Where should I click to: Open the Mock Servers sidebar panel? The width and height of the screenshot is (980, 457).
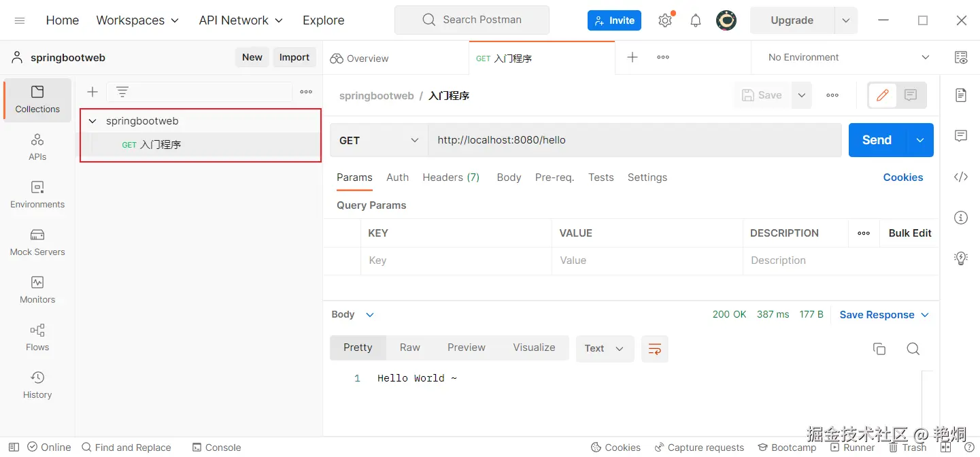pyautogui.click(x=37, y=242)
